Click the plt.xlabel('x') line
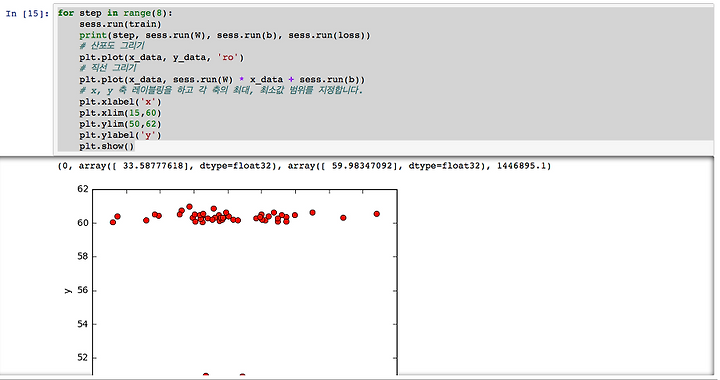Screen dimensions: 720x380 point(120,102)
